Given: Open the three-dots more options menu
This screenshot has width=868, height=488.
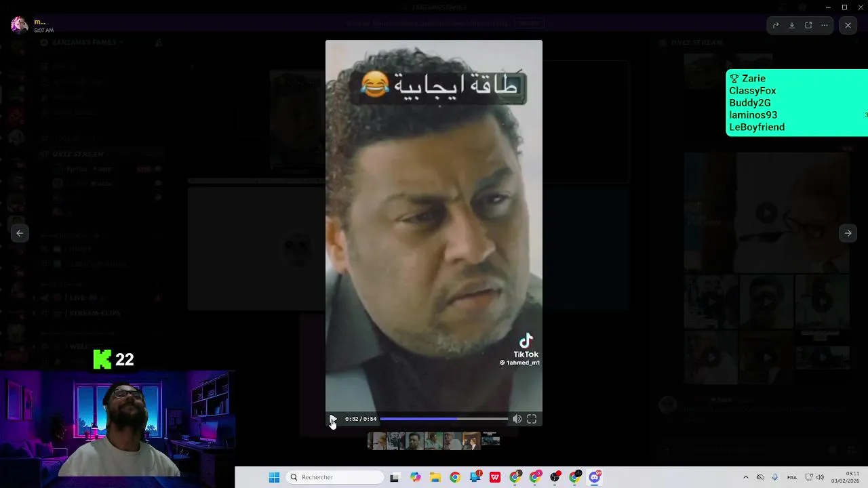Looking at the screenshot, I should tap(825, 25).
